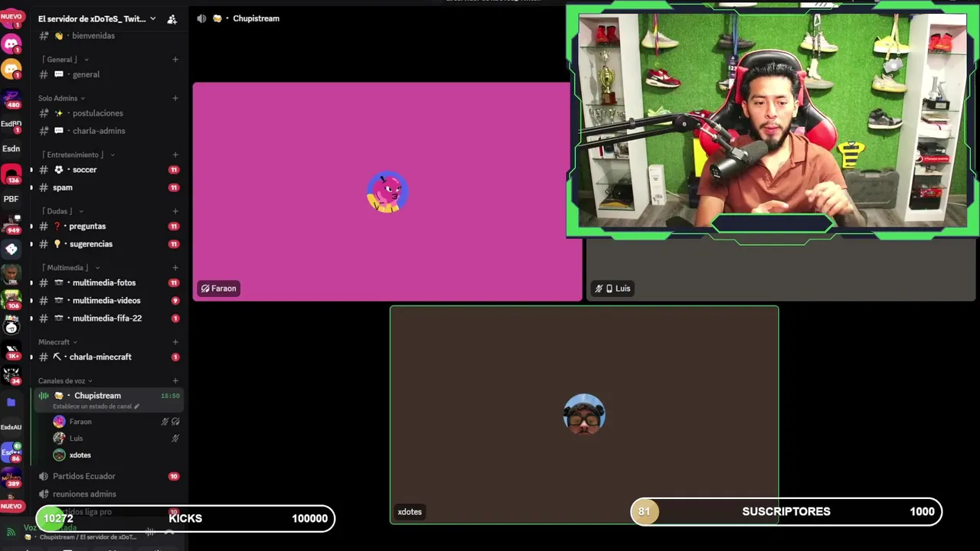
Task: Collapse the Dudas category
Action: coord(63,211)
